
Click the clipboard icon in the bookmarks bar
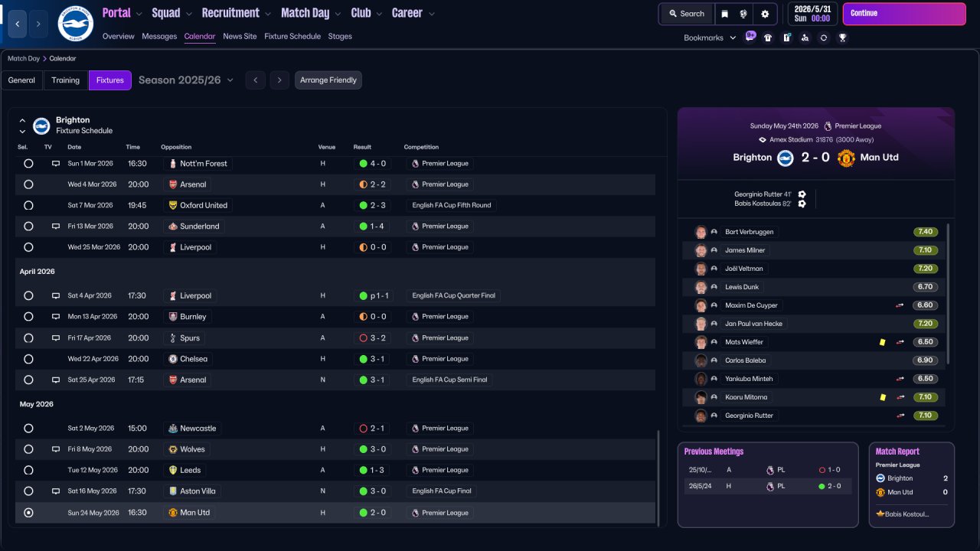pos(786,37)
